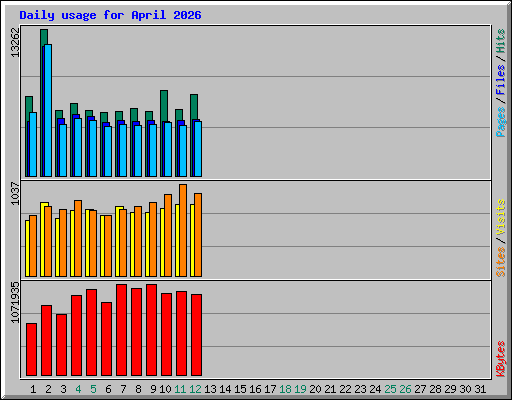Select green weekend day 11 label

[180, 389]
